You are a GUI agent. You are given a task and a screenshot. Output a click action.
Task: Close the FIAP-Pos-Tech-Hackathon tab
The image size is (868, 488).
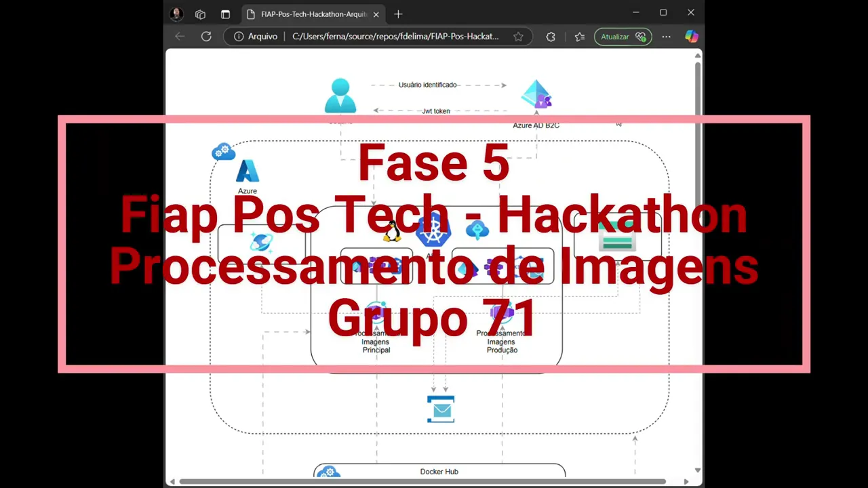376,14
